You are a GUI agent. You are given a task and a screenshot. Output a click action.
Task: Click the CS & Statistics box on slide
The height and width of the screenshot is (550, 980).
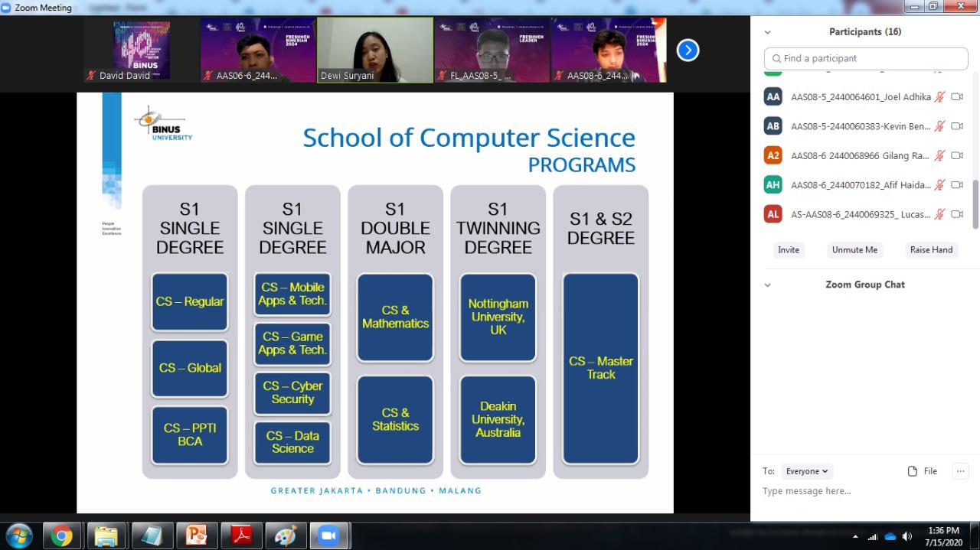click(396, 419)
